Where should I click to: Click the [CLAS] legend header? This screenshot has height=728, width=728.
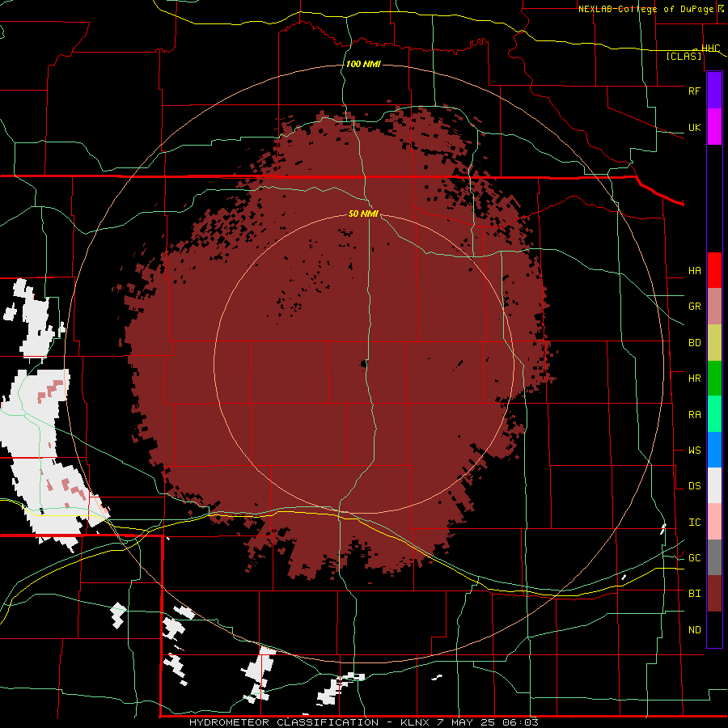coord(684,56)
